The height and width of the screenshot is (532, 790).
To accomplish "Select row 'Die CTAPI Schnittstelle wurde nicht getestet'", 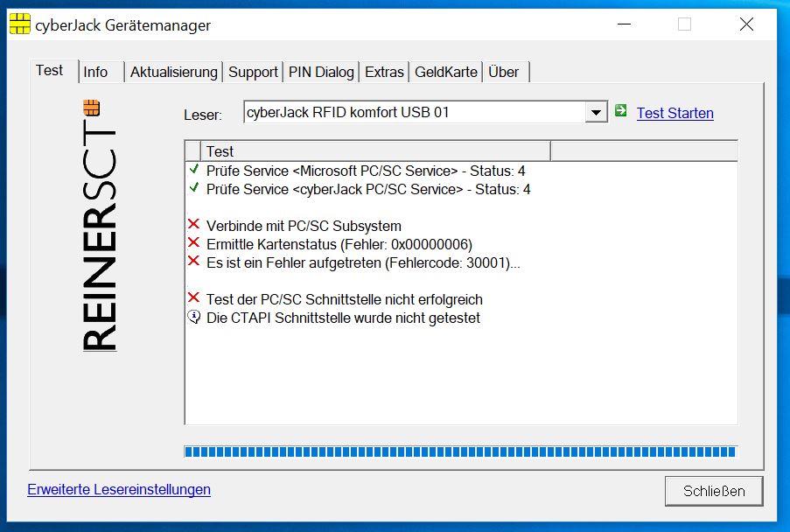I will [343, 318].
